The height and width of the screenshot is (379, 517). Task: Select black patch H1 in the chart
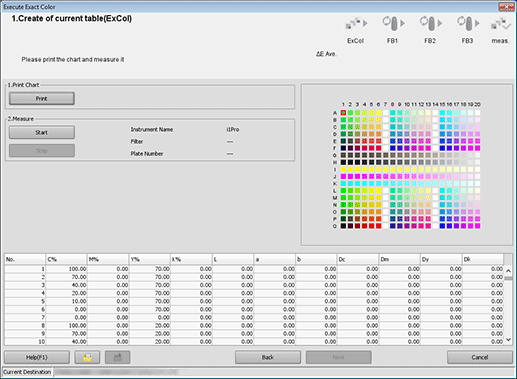point(343,162)
